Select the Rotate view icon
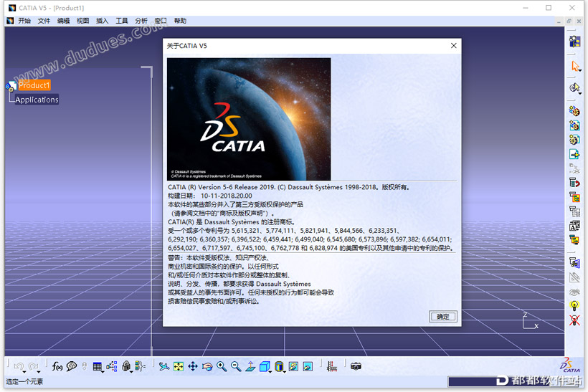Image resolution: width=588 pixels, height=392 pixels. tap(207, 366)
